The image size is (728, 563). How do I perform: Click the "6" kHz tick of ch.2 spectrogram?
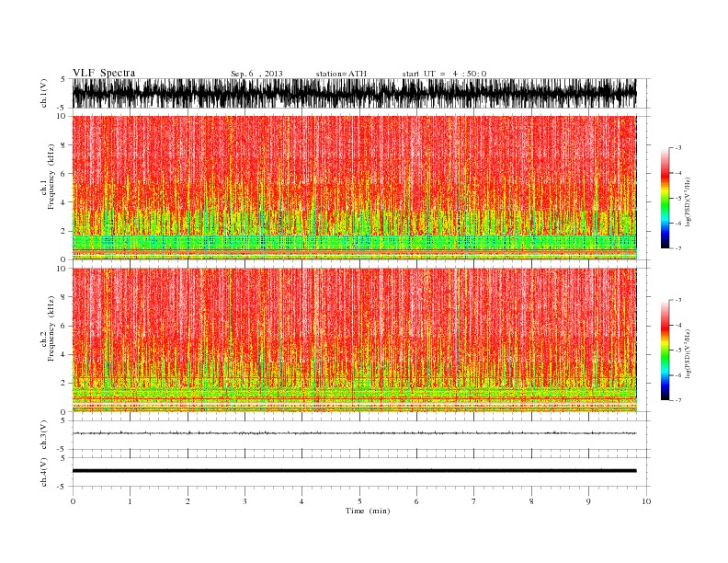pyautogui.click(x=63, y=326)
